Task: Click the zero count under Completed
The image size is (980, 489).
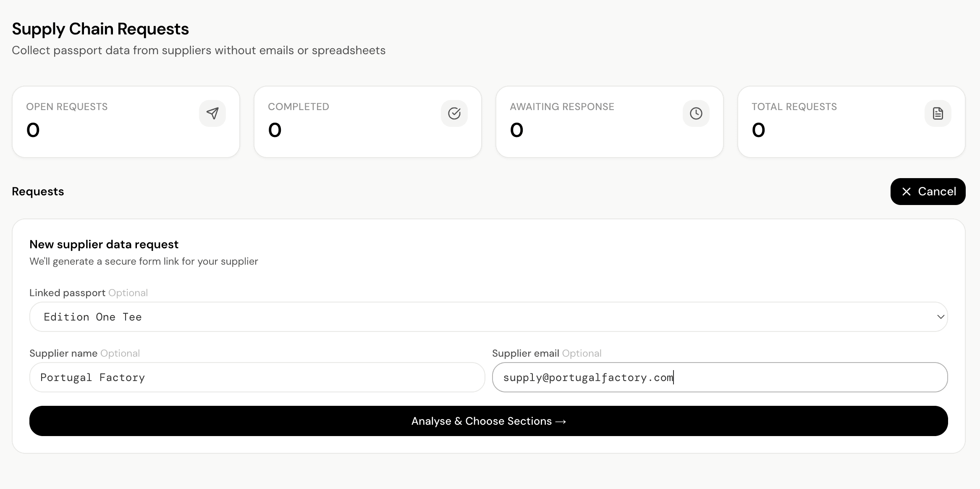Action: click(x=275, y=130)
